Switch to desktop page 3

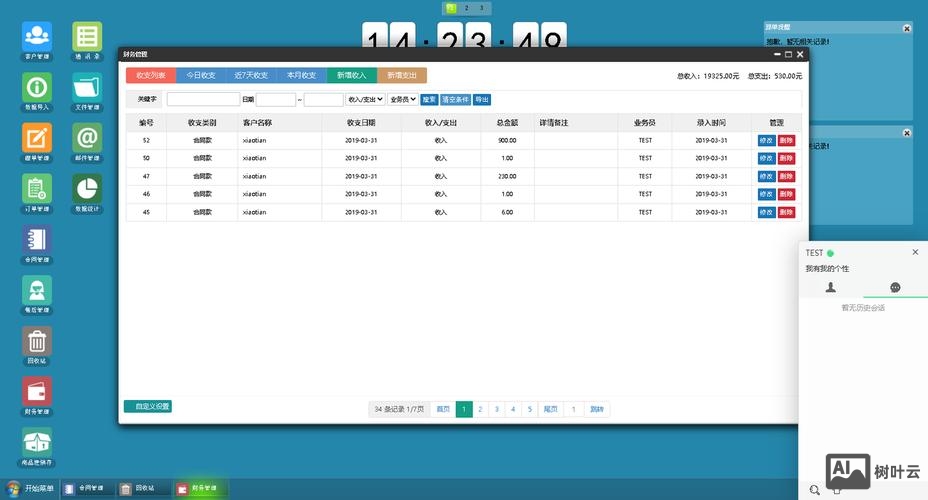coord(482,8)
